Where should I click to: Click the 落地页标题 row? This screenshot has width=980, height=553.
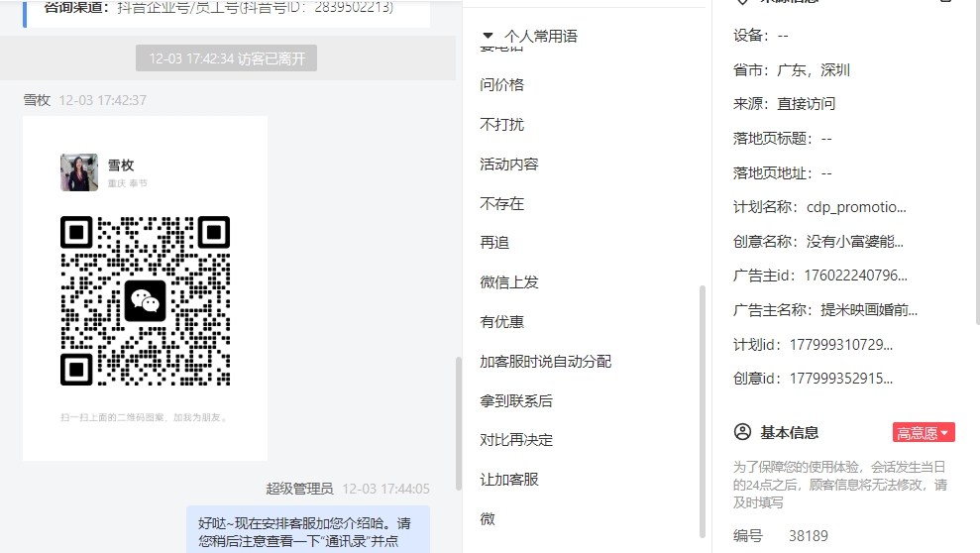click(783, 138)
